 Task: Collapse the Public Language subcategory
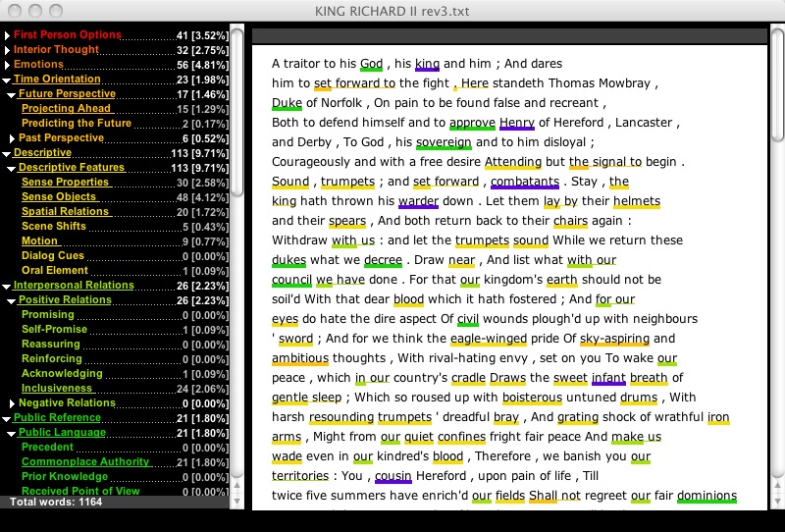click(x=11, y=433)
